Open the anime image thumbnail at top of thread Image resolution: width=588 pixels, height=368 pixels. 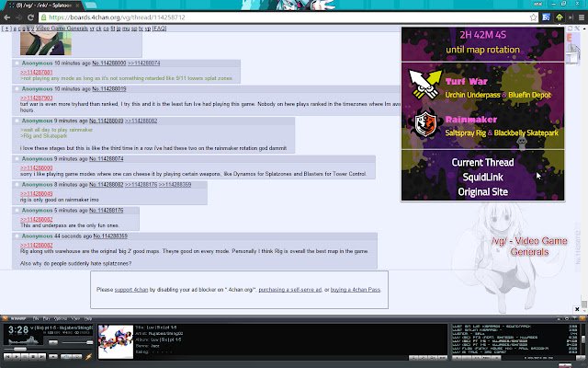click(46, 43)
